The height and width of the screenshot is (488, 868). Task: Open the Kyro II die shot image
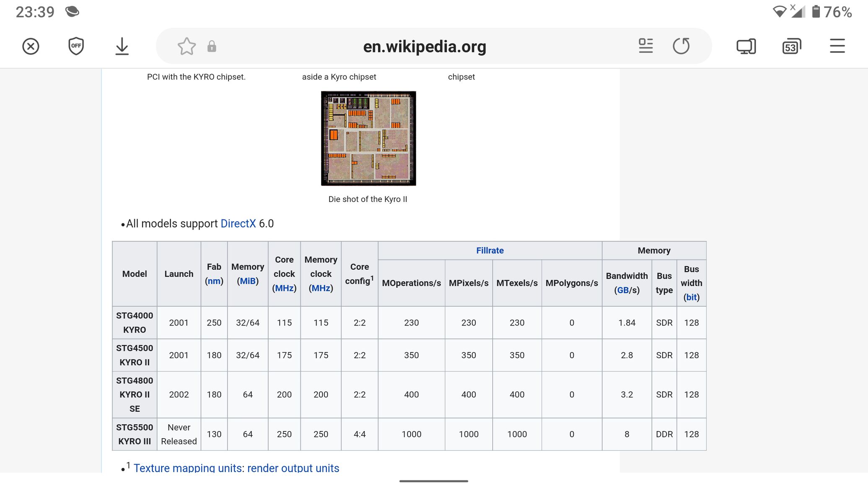(x=368, y=138)
